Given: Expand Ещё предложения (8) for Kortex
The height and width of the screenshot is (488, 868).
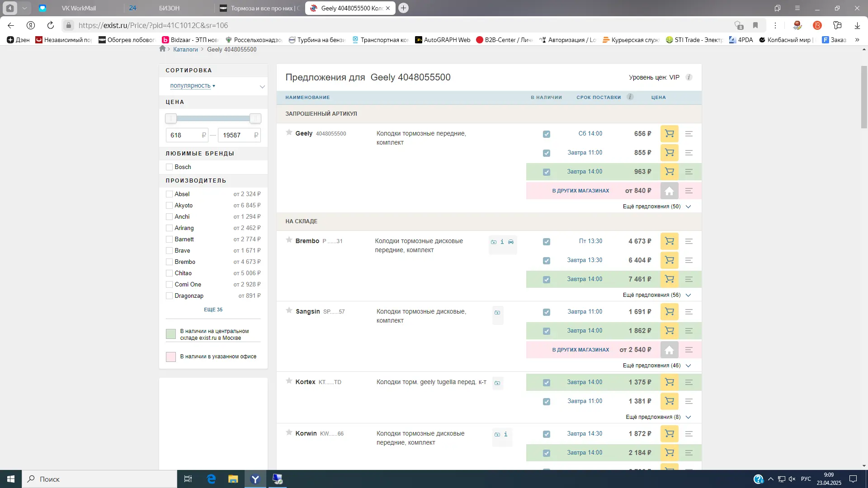Looking at the screenshot, I should [658, 417].
